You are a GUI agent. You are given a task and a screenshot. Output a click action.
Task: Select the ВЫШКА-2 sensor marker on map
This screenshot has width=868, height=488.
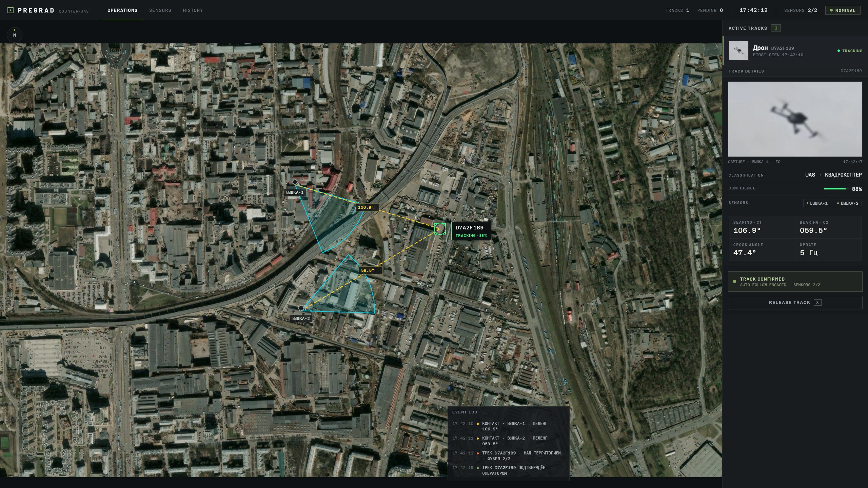click(x=301, y=308)
